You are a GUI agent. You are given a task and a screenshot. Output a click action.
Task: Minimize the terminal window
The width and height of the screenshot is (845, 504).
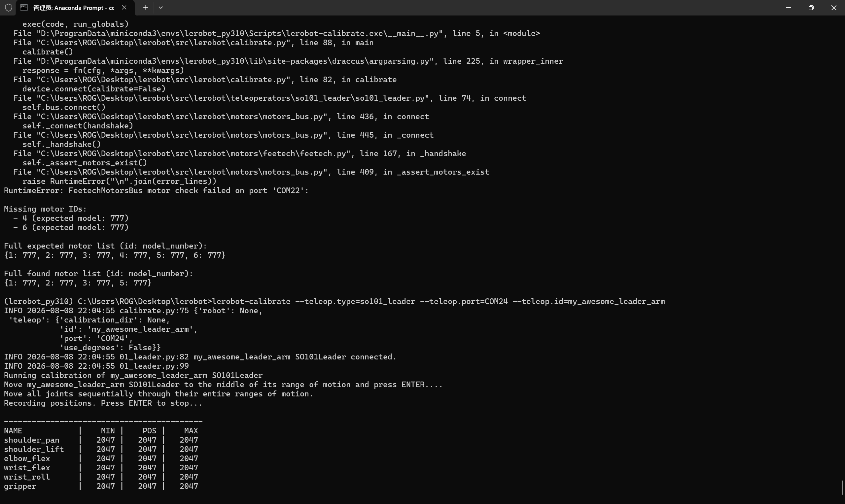788,8
